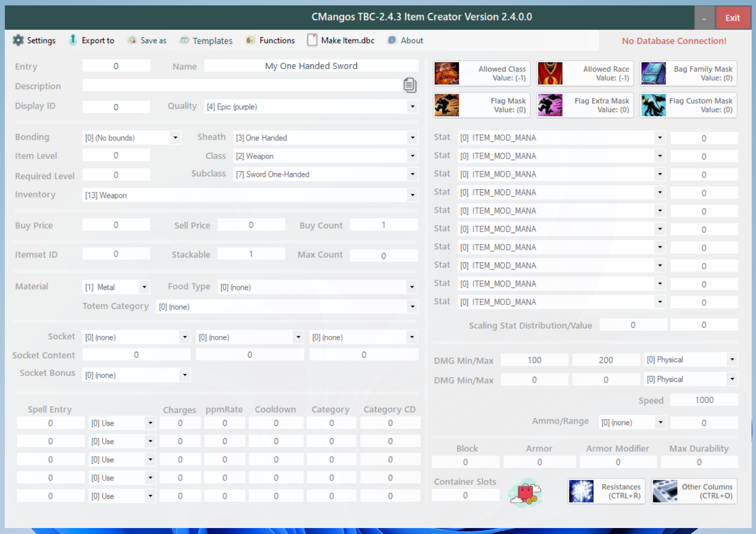Open the Class Weapon dropdown
756x534 pixels.
click(x=413, y=156)
